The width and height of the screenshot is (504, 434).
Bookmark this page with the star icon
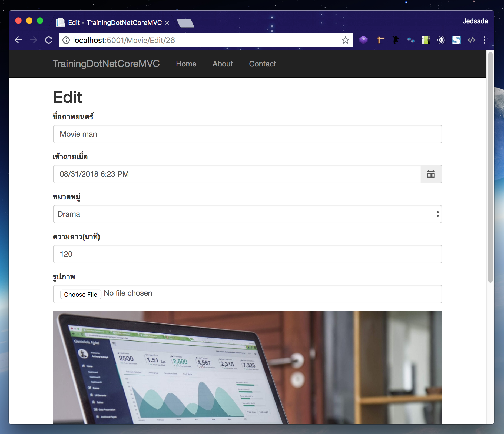coord(345,40)
